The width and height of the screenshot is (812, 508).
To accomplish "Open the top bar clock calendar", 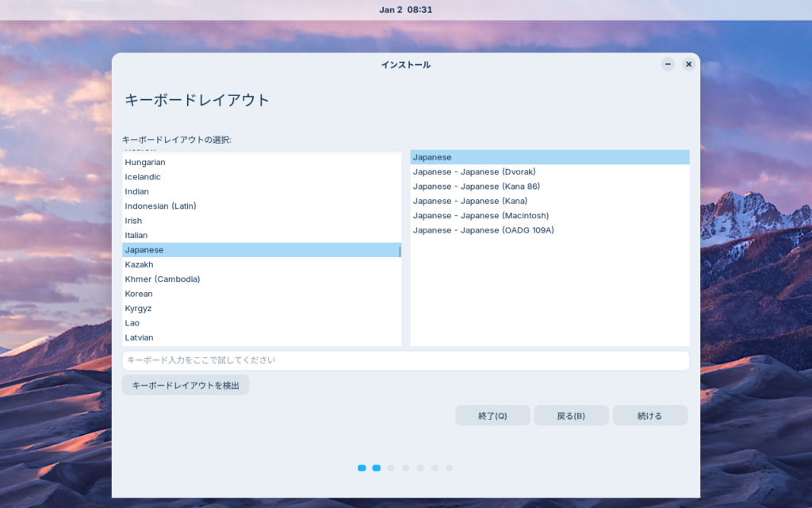I will [x=405, y=10].
